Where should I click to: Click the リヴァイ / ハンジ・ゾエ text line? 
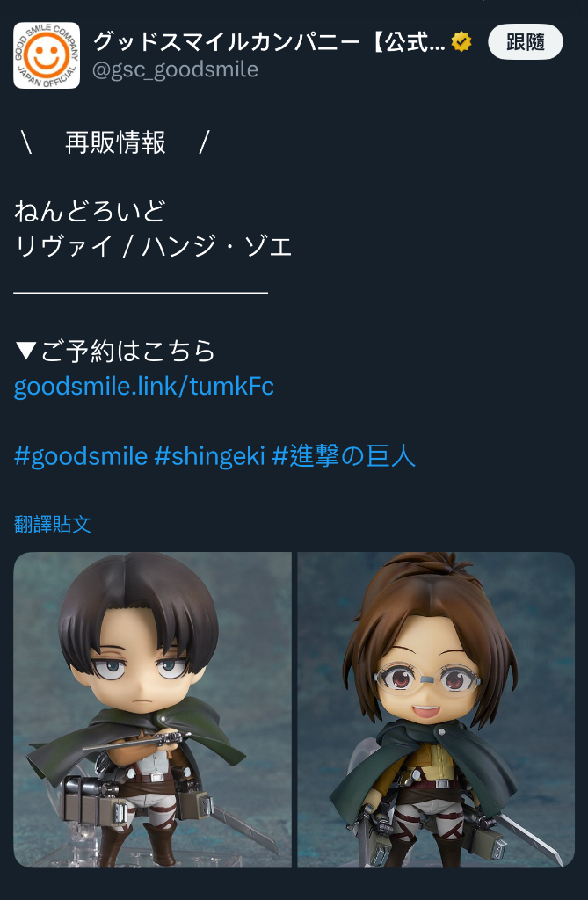[153, 246]
